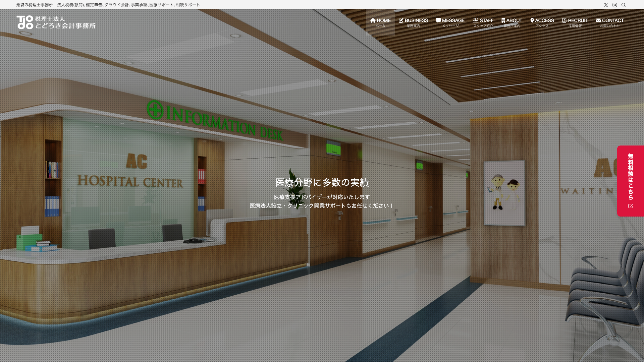Click the Todoroki accounting office logo
The image size is (644, 362).
click(56, 22)
